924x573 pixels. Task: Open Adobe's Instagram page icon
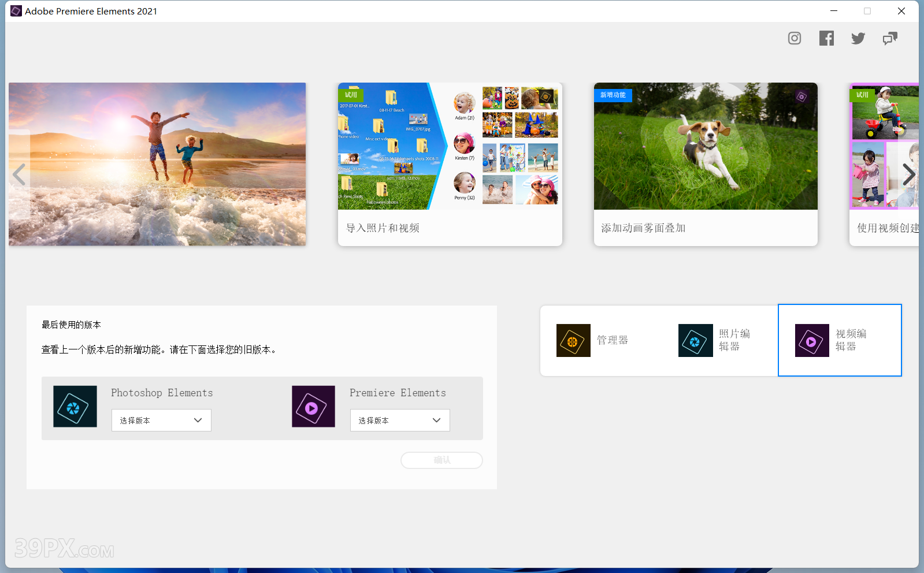pos(795,38)
